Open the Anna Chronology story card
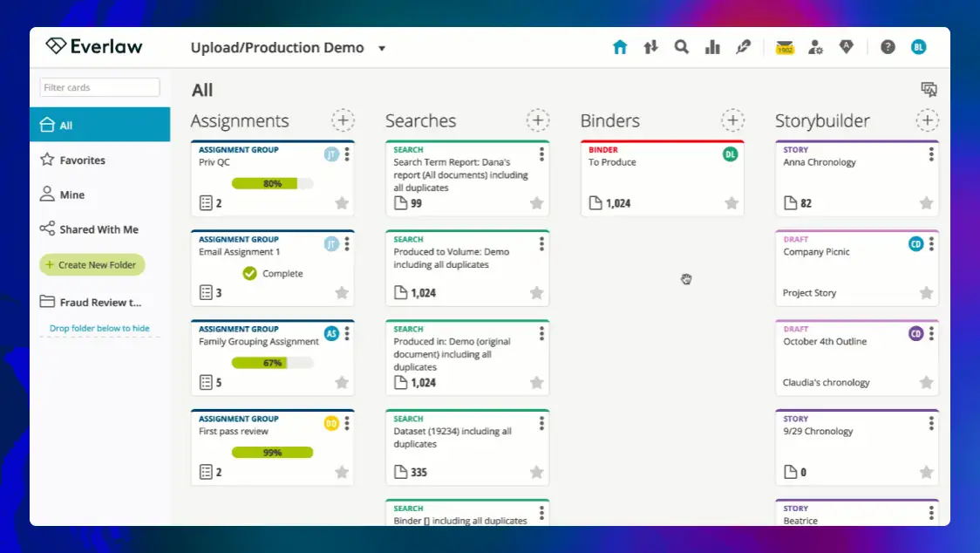Viewport: 980px width, 553px height. click(857, 178)
